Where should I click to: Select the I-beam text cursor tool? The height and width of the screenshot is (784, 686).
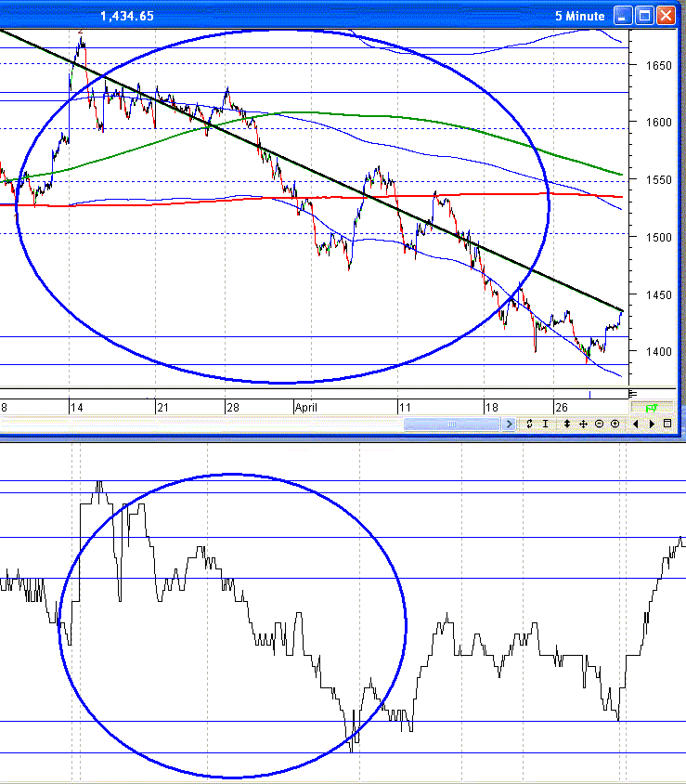pos(546,424)
